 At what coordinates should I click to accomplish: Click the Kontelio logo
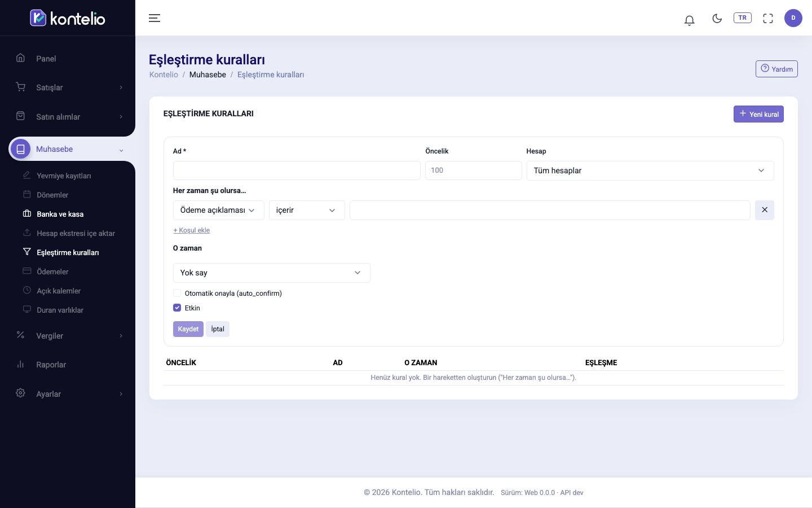pyautogui.click(x=68, y=18)
